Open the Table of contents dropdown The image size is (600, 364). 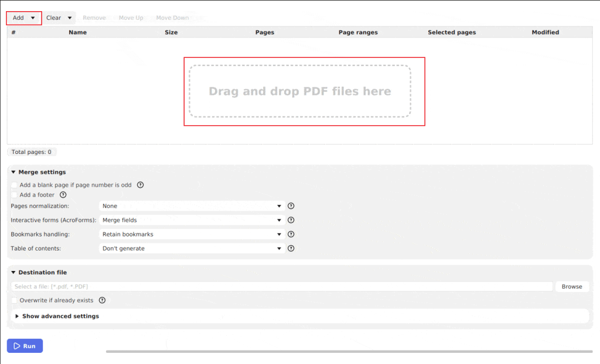click(190, 248)
